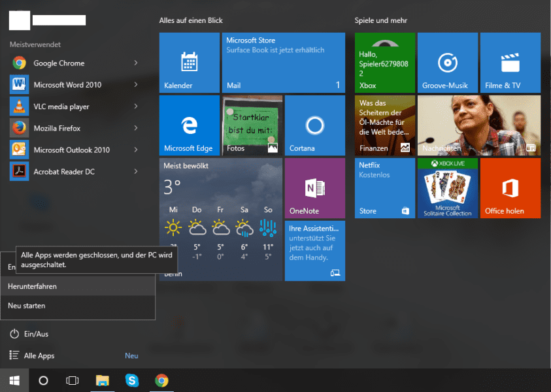The image size is (551, 392).
Task: Open Skype from the taskbar
Action: point(132,380)
